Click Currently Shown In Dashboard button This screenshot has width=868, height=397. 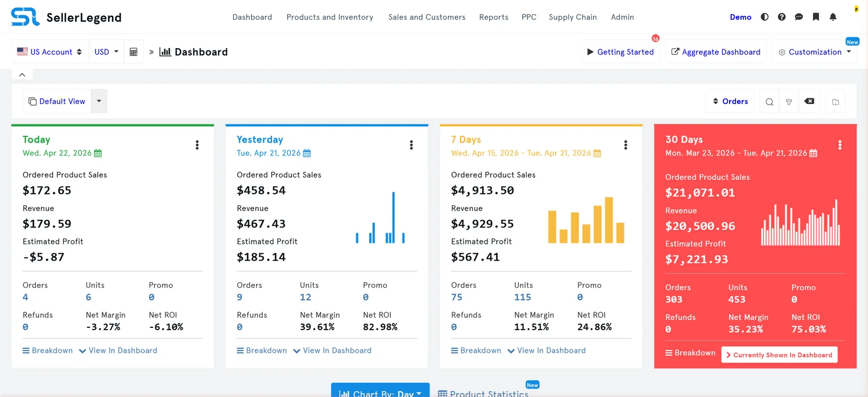click(779, 355)
